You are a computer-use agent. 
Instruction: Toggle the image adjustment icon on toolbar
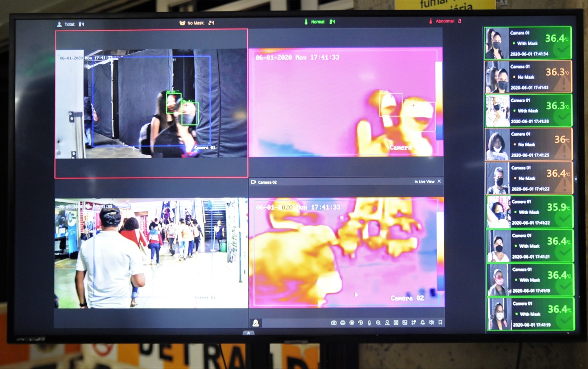pyautogui.click(x=405, y=323)
